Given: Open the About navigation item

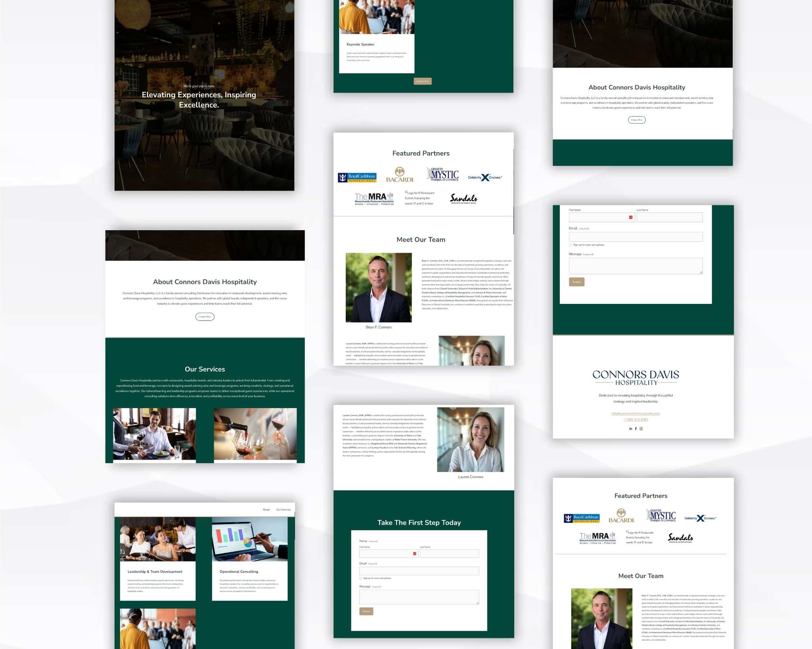Looking at the screenshot, I should click(266, 510).
